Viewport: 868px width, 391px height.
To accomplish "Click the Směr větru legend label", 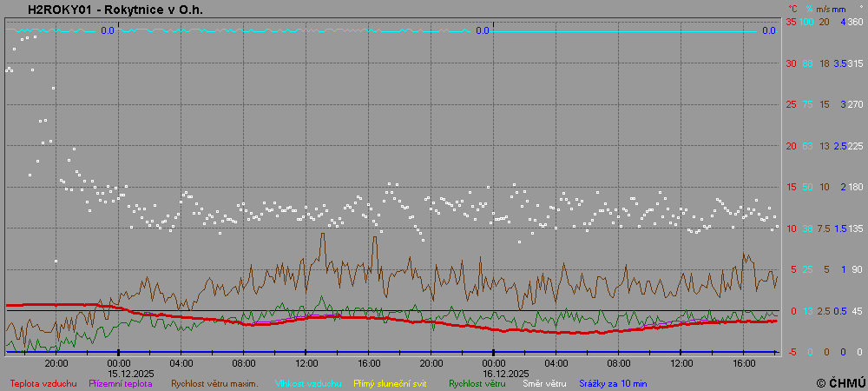I will click(x=546, y=383).
